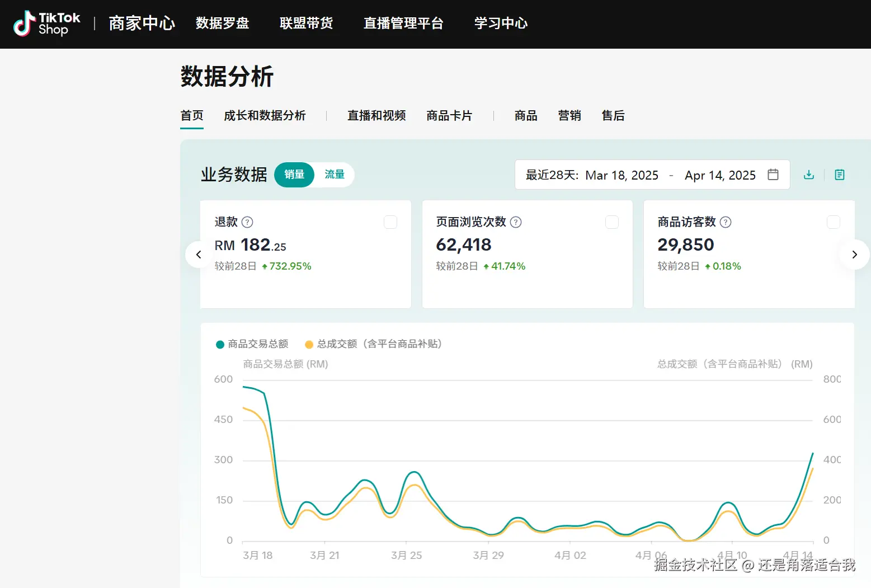871x588 pixels.
Task: Check the 页面浏览次数 card checkbox
Action: [612, 222]
